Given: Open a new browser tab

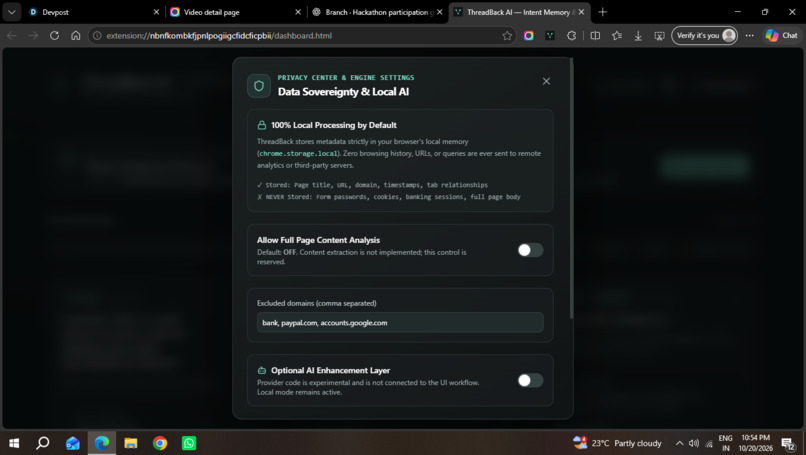Looking at the screenshot, I should pos(602,12).
